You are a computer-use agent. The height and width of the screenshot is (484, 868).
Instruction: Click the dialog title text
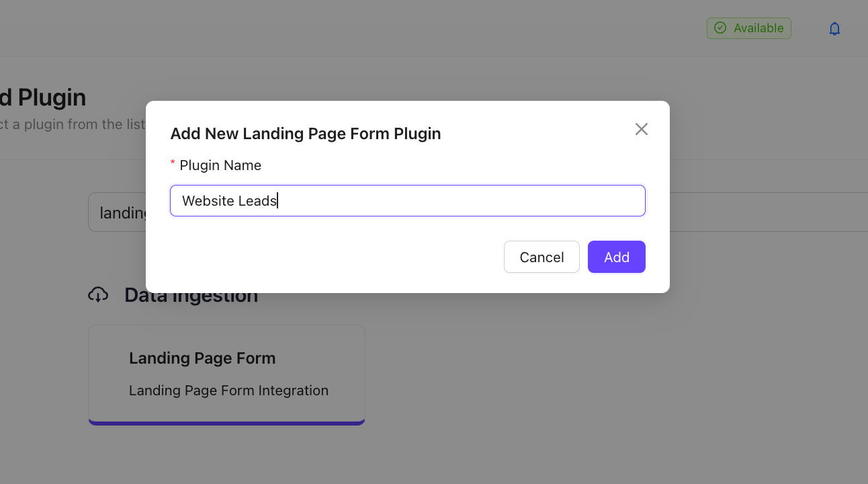coord(306,134)
